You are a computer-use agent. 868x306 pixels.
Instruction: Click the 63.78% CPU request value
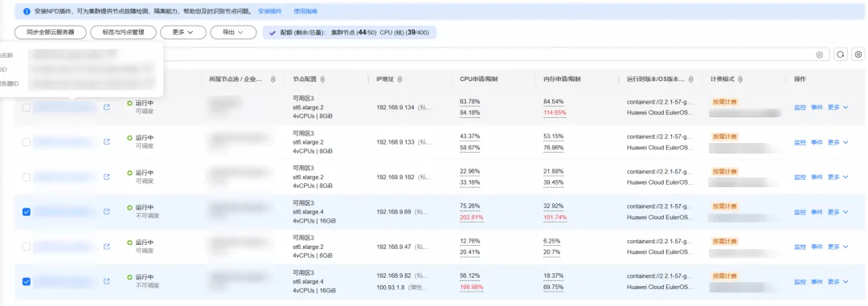point(469,102)
